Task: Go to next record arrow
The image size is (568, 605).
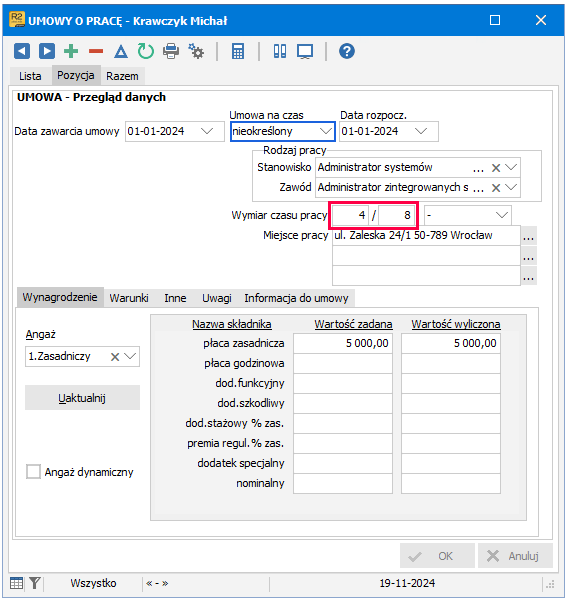Action: (47, 51)
